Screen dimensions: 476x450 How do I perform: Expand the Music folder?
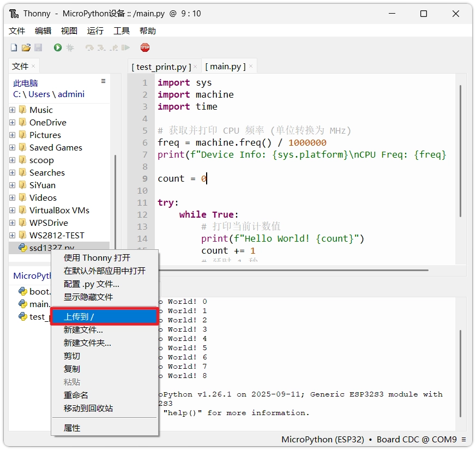[x=13, y=110]
